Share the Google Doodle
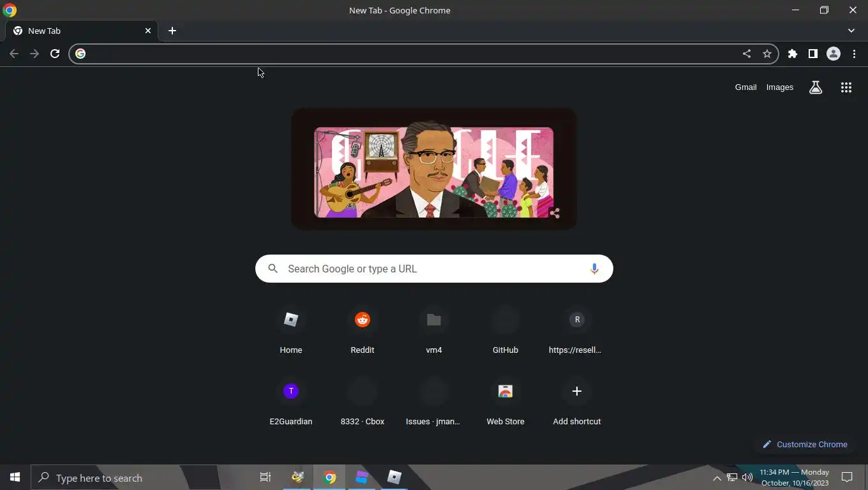The image size is (868, 490). 554,214
